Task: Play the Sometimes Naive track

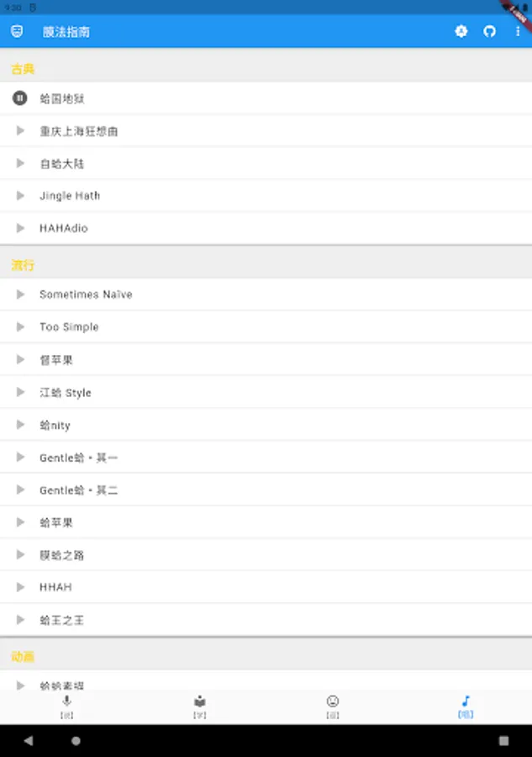Action: pos(20,294)
